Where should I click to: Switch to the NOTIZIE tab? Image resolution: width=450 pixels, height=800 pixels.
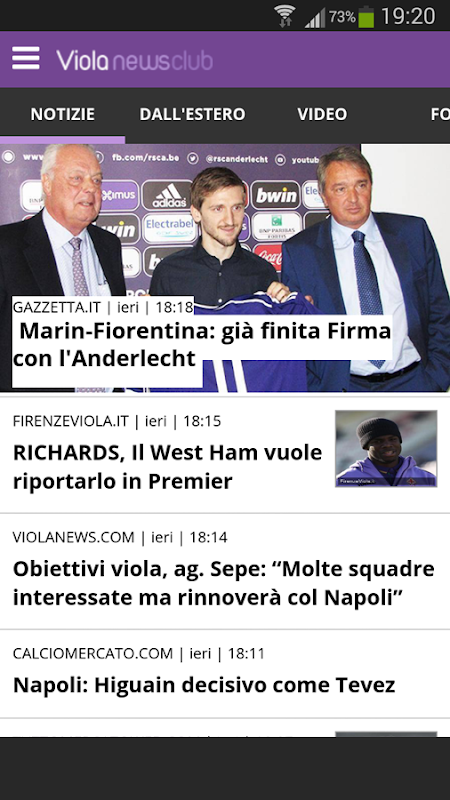[62, 114]
